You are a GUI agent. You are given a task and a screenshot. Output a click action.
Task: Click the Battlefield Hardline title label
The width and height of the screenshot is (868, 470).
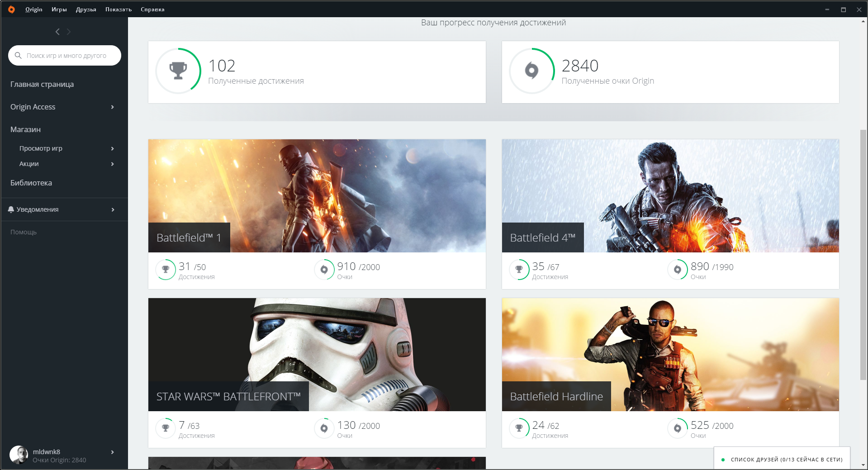(x=556, y=396)
